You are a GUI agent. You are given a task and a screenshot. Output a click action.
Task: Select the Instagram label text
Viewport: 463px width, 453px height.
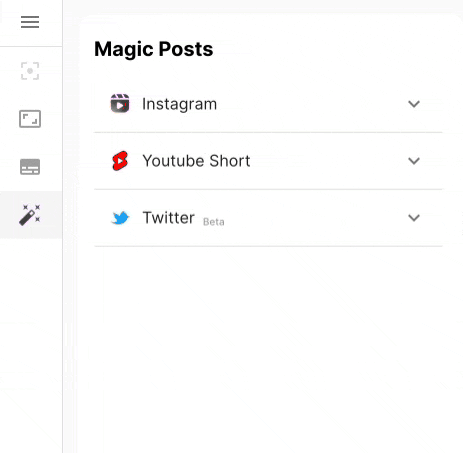coord(180,104)
